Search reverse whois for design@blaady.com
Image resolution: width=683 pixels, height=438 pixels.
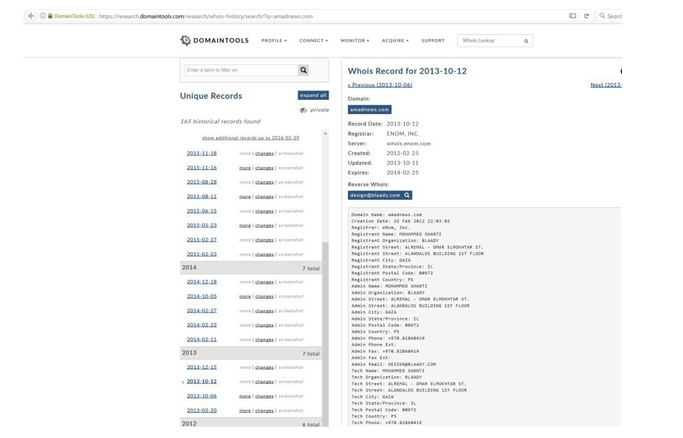coord(380,195)
